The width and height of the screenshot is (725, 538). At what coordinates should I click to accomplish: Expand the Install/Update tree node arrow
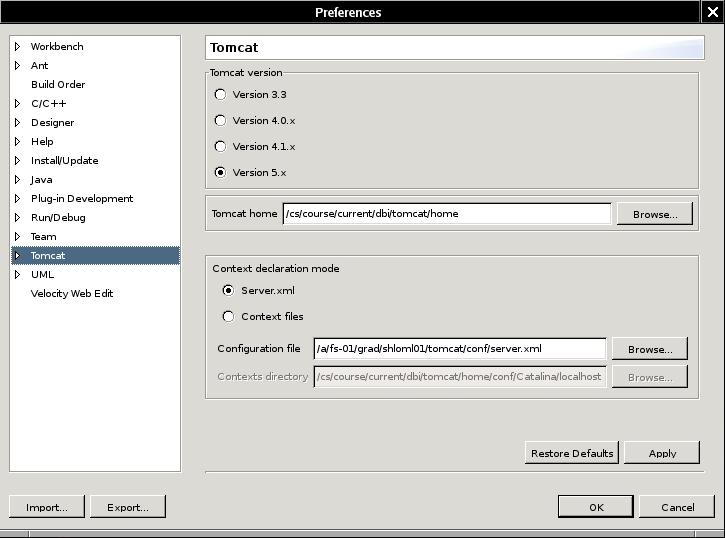click(18, 160)
